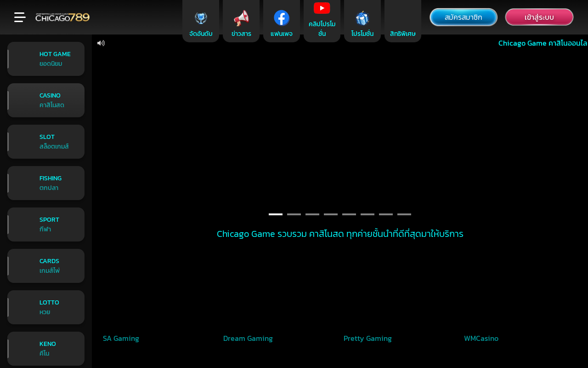The image size is (588, 368).
Task: Select KENO คีโน category
Action: (46, 349)
